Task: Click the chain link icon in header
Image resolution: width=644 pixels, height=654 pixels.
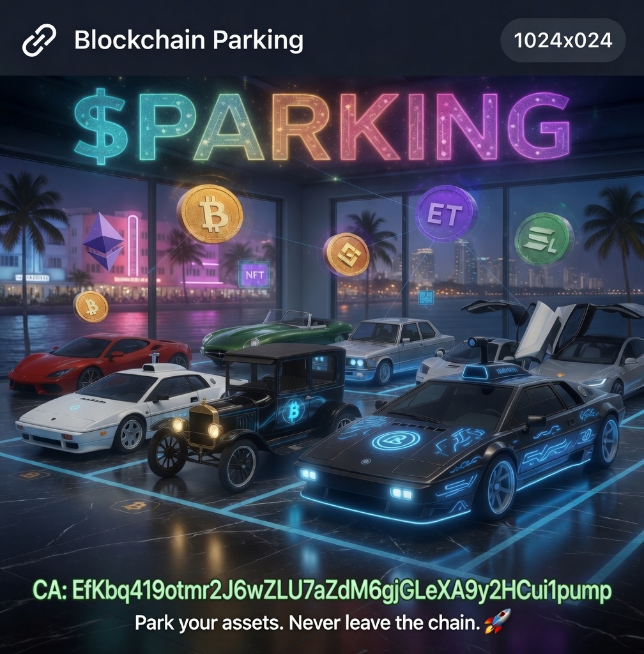Action: click(x=39, y=40)
